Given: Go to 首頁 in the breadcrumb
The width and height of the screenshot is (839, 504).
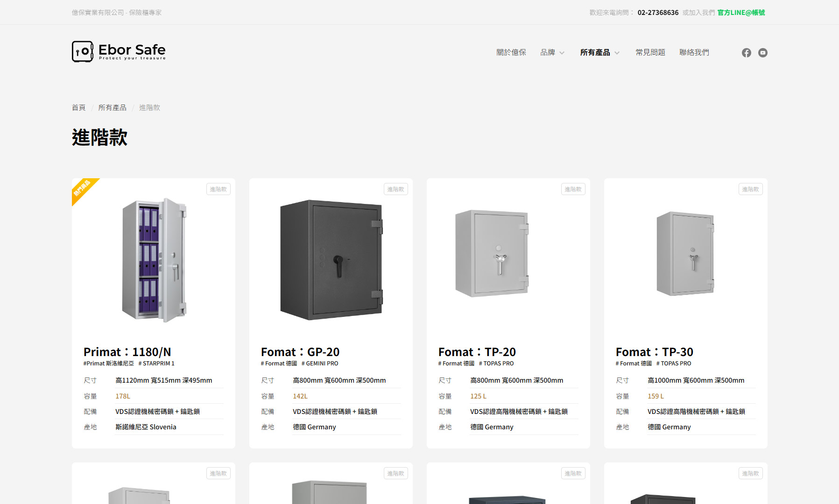Looking at the screenshot, I should tap(78, 108).
